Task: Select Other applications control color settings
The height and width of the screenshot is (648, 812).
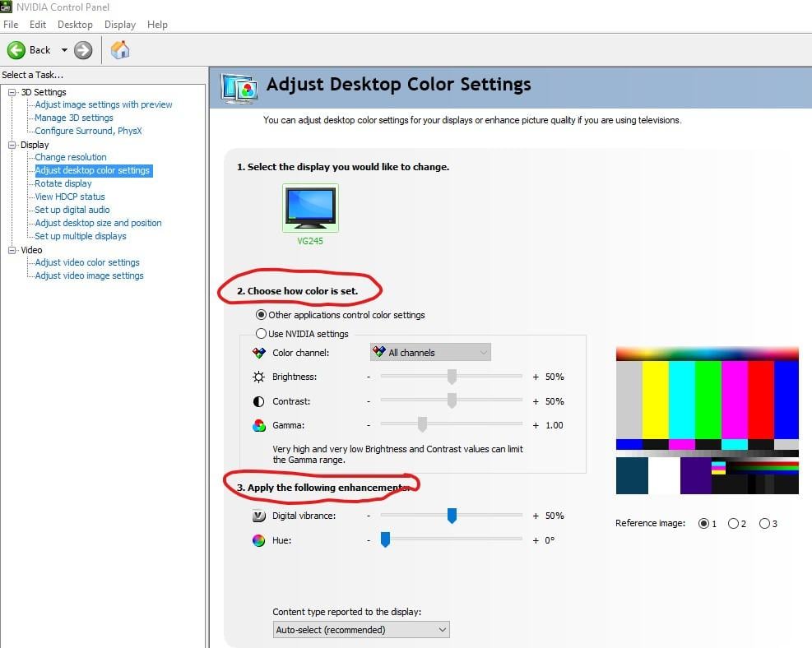Action: click(x=261, y=315)
